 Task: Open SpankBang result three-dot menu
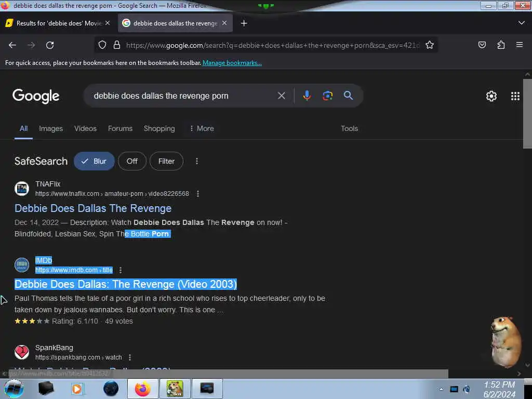pos(129,357)
